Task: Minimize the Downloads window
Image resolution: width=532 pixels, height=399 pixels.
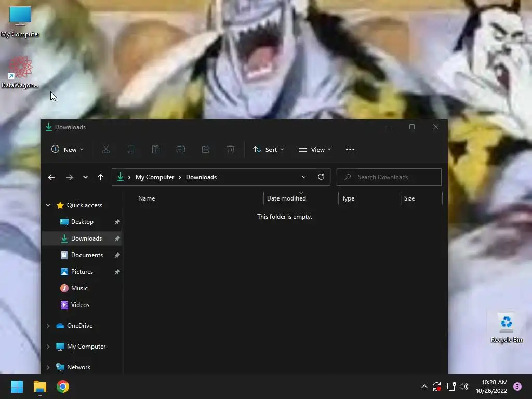Action: pos(389,127)
